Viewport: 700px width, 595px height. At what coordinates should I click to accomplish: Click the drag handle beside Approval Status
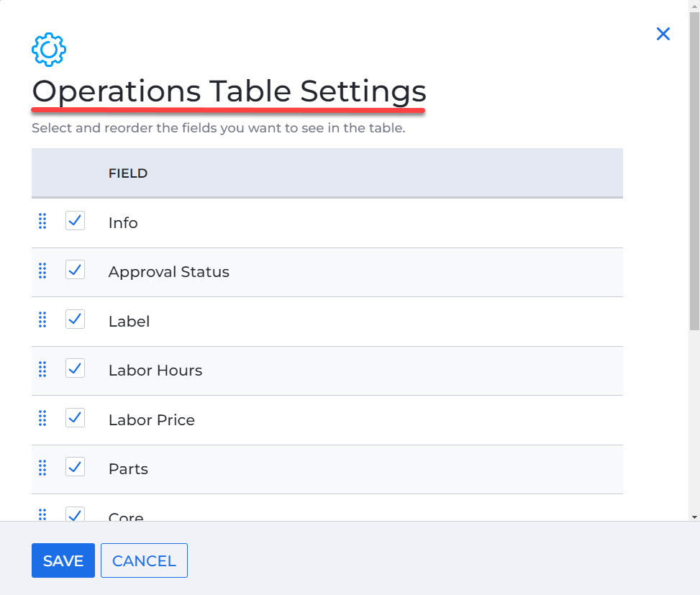click(x=42, y=271)
